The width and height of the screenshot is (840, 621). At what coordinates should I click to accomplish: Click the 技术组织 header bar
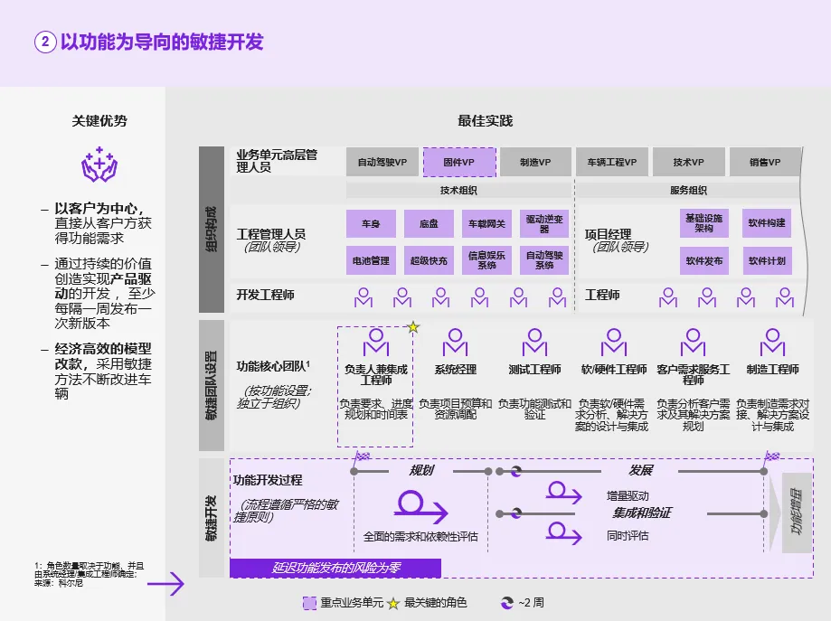click(458, 191)
